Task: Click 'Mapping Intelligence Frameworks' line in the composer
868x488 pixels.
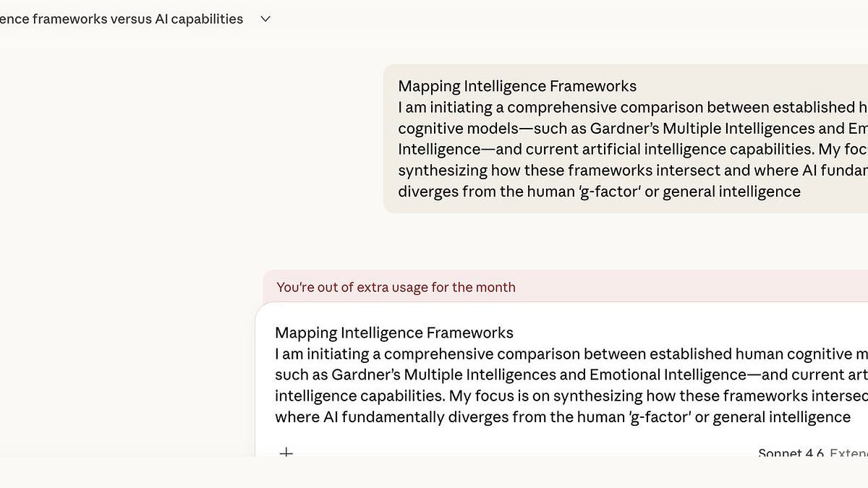Action: 394,333
